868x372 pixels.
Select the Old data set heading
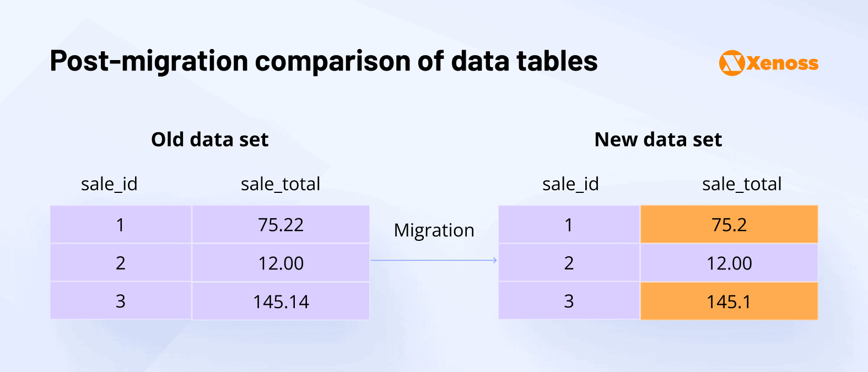point(209,139)
